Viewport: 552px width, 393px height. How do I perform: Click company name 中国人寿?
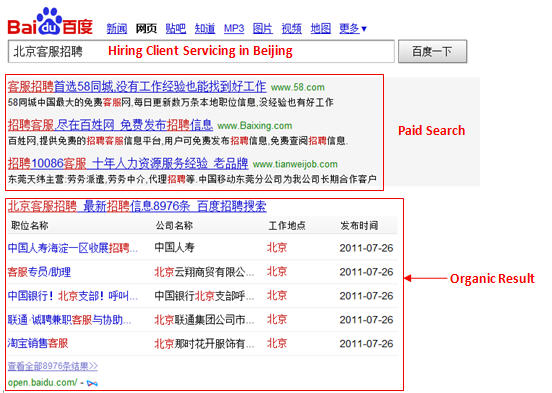pyautogui.click(x=174, y=248)
